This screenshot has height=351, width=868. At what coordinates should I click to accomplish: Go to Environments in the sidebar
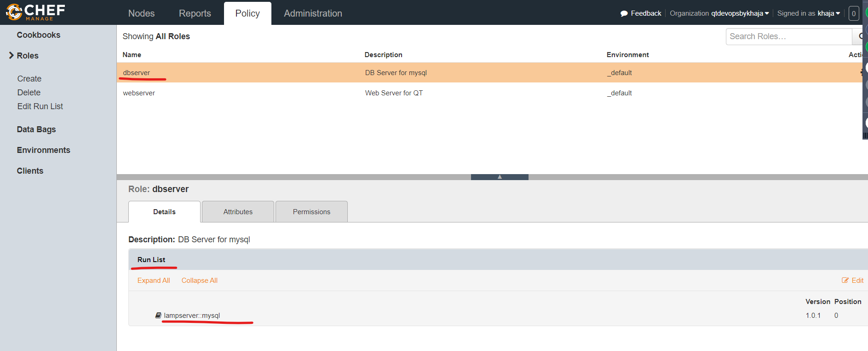44,150
